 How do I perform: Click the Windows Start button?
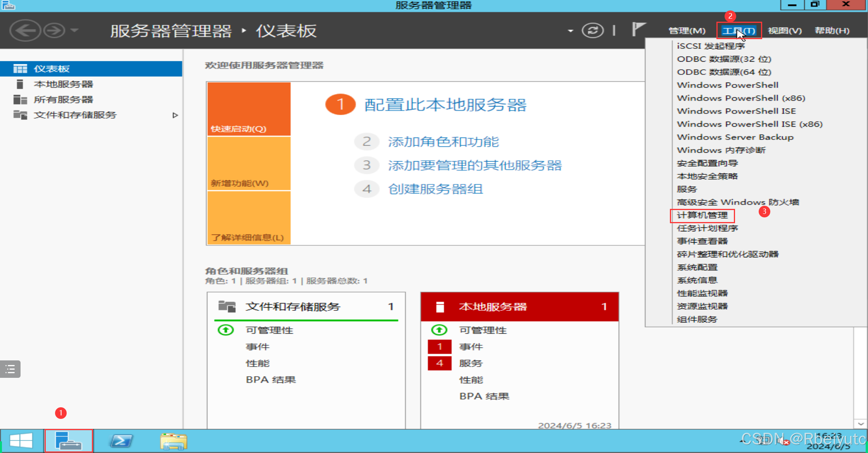[21, 441]
